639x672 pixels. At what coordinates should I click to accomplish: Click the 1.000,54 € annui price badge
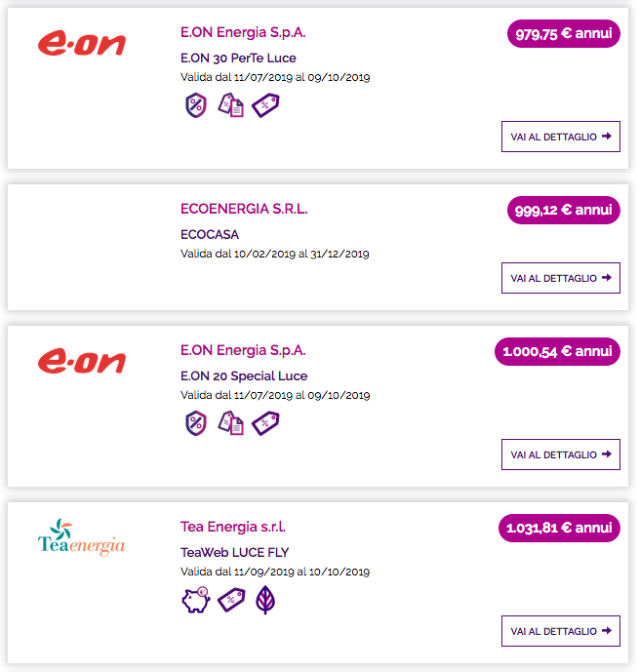click(557, 351)
